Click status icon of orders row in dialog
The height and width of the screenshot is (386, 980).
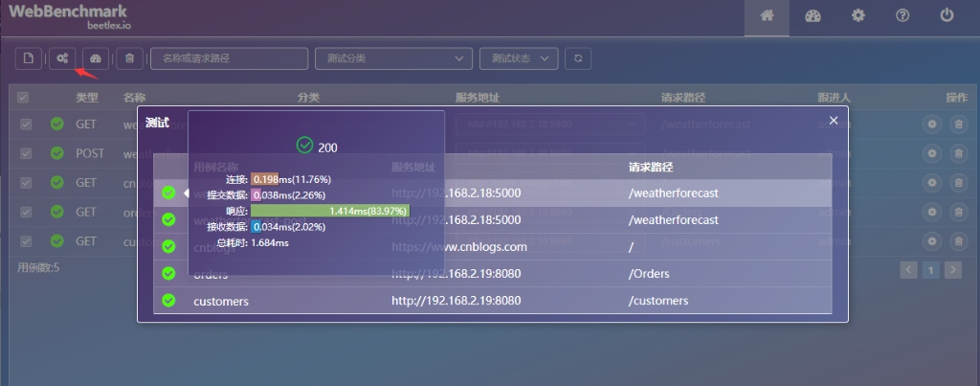pyautogui.click(x=168, y=273)
